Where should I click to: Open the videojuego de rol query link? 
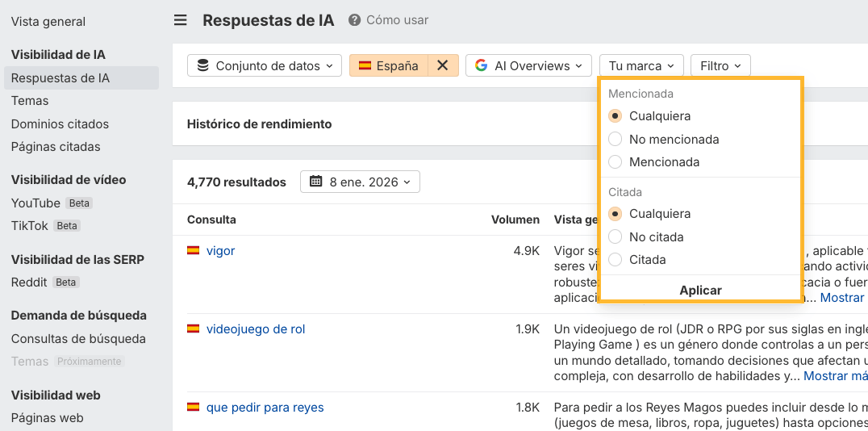point(256,329)
